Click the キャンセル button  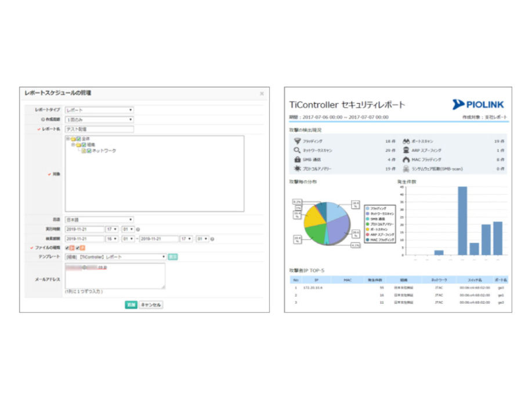(151, 304)
